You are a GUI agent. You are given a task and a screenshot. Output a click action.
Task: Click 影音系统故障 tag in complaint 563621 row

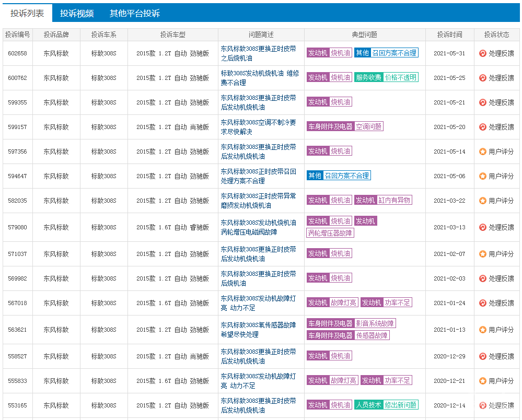[375, 323]
